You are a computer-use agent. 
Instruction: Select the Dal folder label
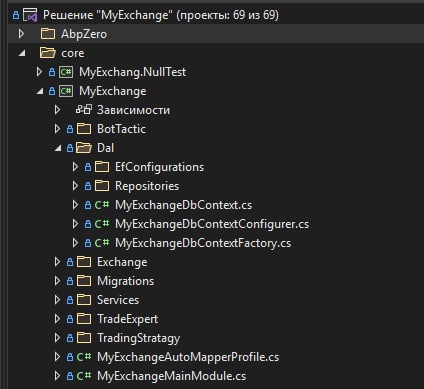pos(105,148)
